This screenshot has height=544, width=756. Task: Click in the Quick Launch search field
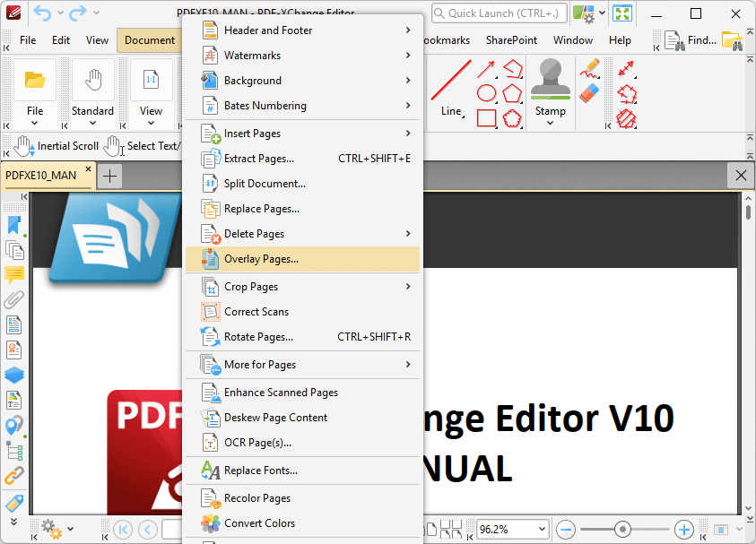point(499,13)
